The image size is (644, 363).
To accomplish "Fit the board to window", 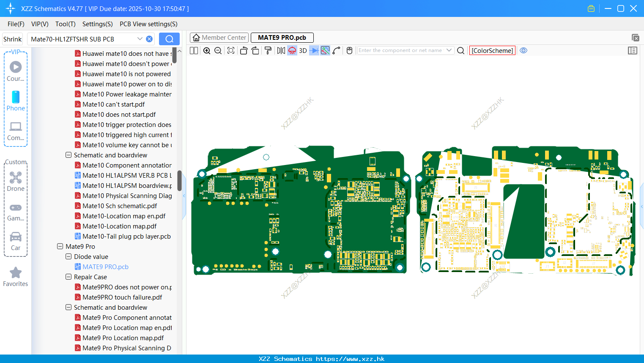I will pos(231,50).
